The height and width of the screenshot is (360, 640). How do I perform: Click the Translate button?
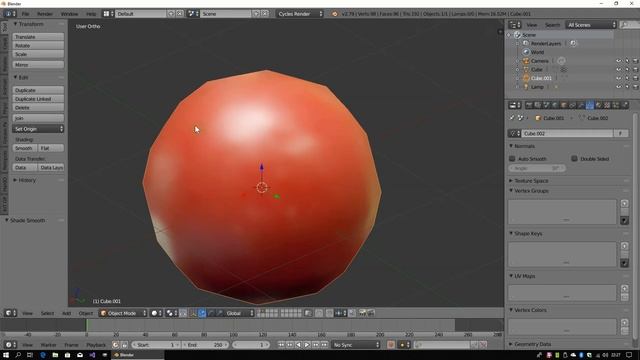coord(38,37)
